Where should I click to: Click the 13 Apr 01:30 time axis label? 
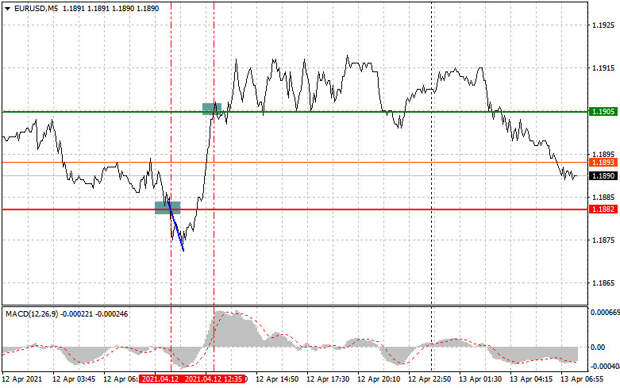pyautogui.click(x=480, y=379)
